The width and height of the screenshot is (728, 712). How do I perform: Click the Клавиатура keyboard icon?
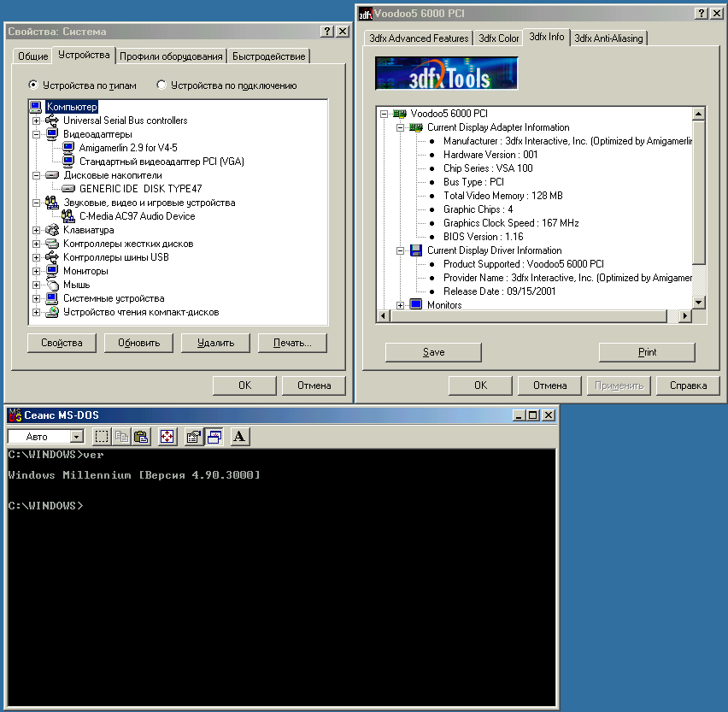tap(52, 230)
